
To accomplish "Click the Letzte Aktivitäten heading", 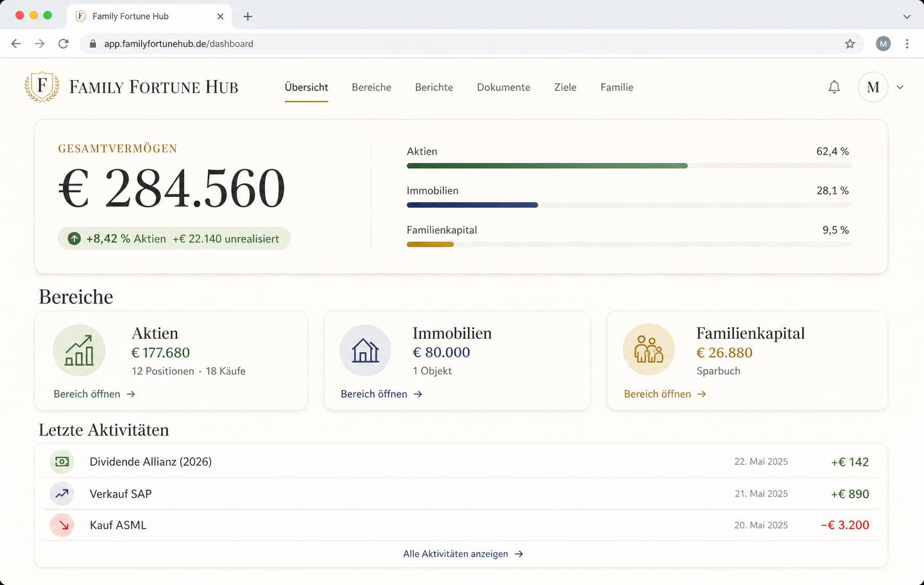I will [104, 430].
